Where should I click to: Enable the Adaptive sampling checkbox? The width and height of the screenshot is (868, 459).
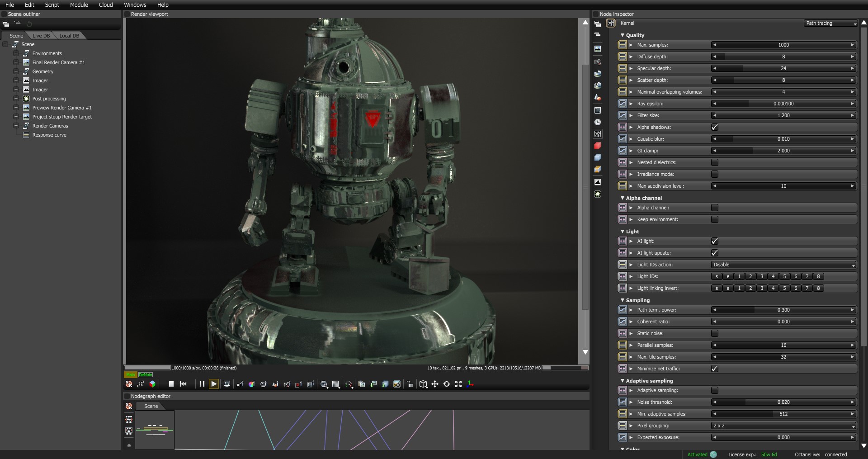coord(714,390)
